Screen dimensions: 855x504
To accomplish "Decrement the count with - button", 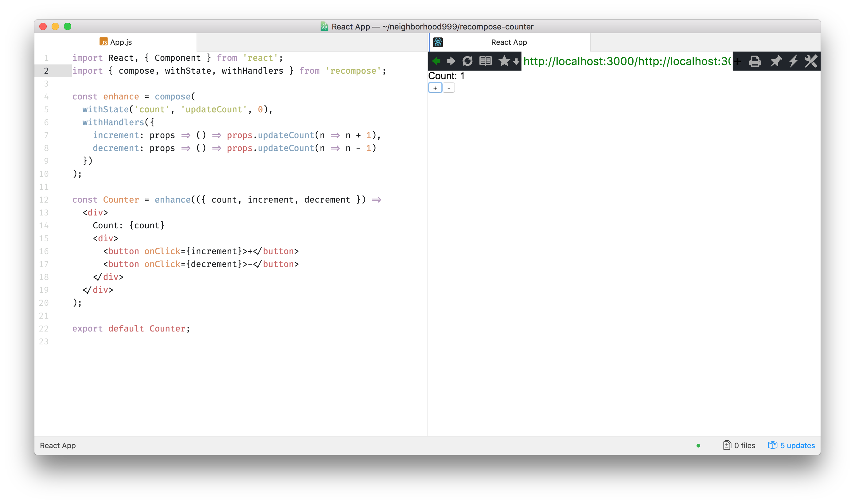I will (x=449, y=88).
